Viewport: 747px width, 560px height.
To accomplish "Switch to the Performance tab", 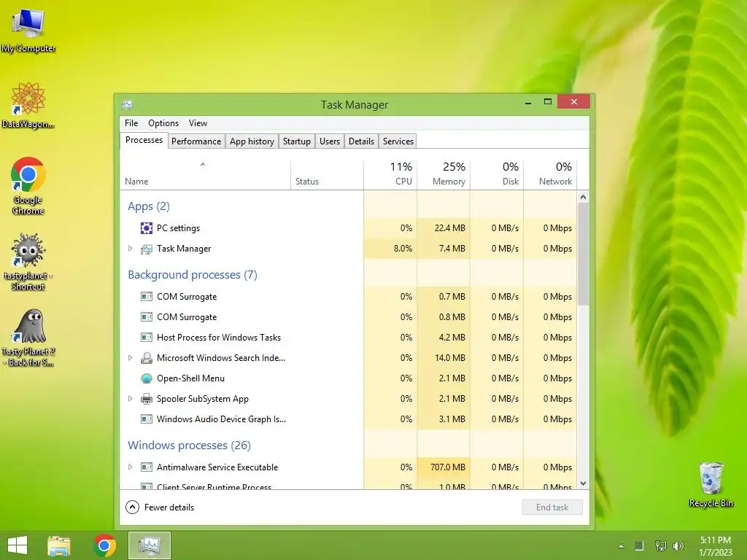I will 196,141.
